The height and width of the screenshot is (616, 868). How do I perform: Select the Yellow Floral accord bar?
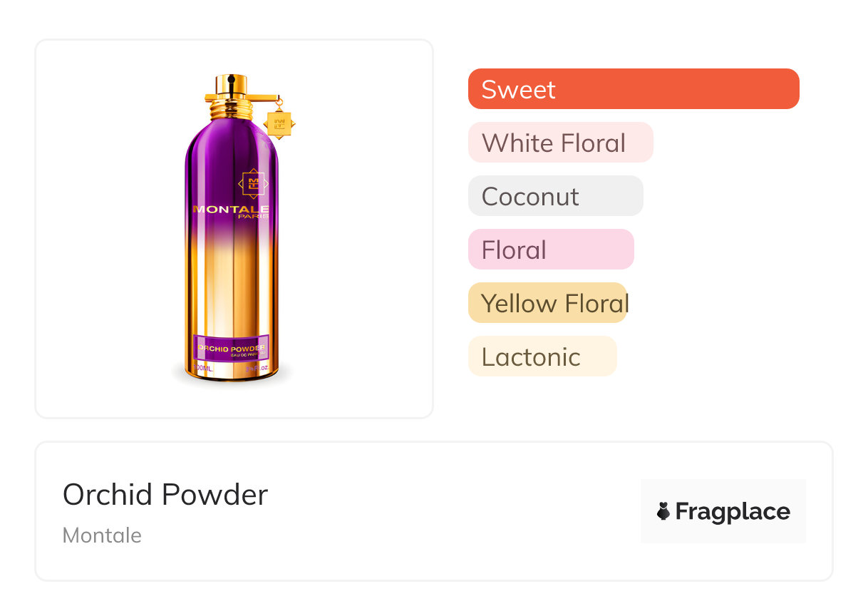pos(547,303)
